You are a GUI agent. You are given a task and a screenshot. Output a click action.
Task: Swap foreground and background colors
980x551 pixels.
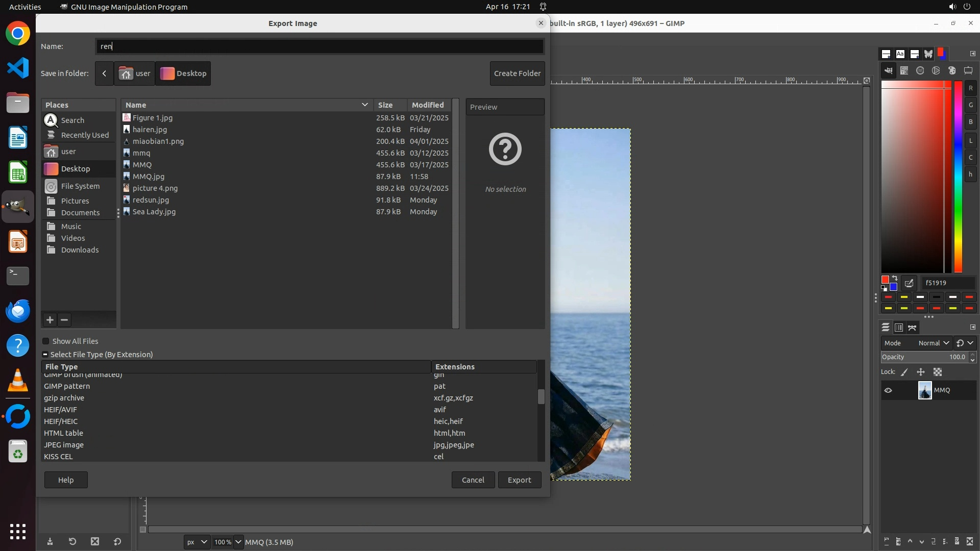[895, 279]
